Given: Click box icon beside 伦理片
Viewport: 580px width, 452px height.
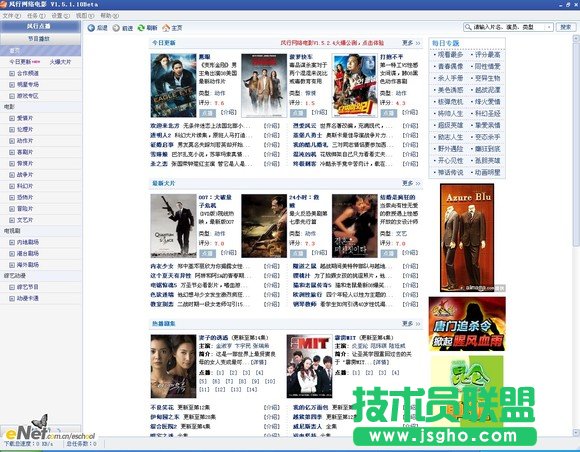Looking at the screenshot, I should click(x=12, y=129).
